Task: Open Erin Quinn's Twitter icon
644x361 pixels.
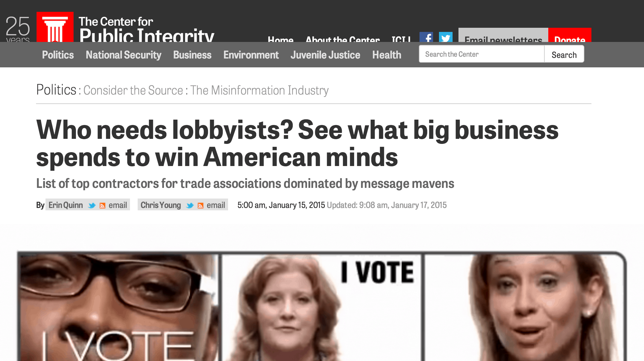Action: click(x=92, y=205)
